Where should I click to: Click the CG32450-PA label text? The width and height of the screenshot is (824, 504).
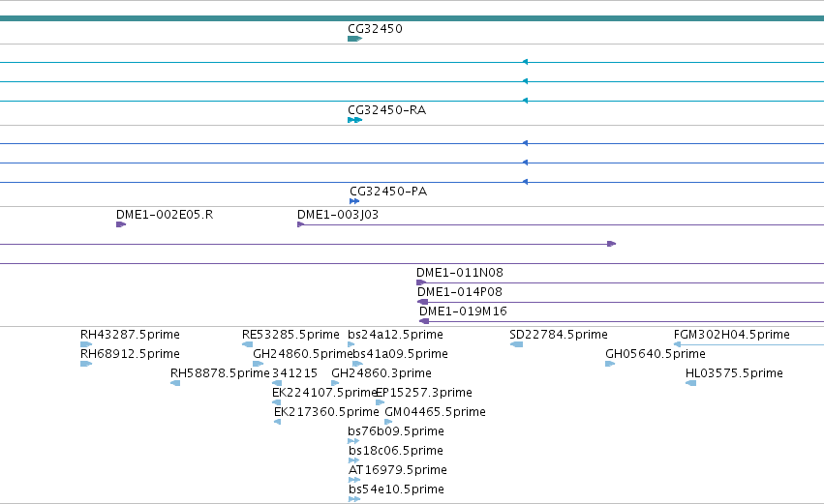coord(388,192)
